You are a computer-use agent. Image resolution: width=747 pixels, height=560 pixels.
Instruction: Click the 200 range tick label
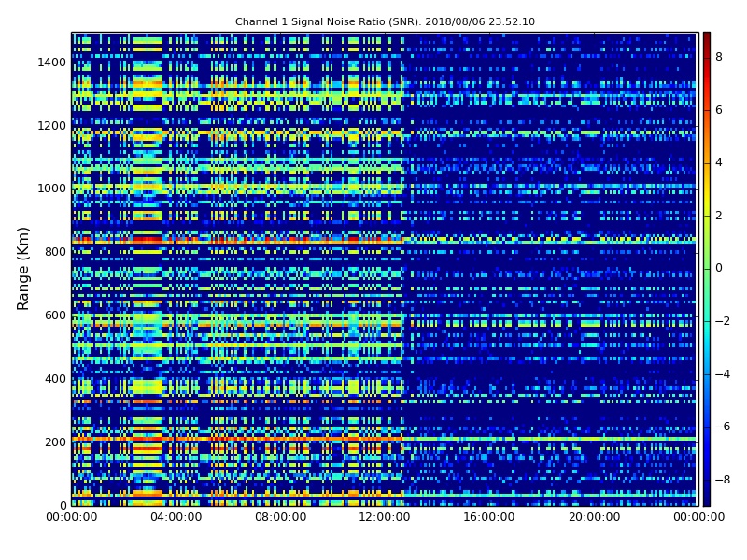coord(55,441)
